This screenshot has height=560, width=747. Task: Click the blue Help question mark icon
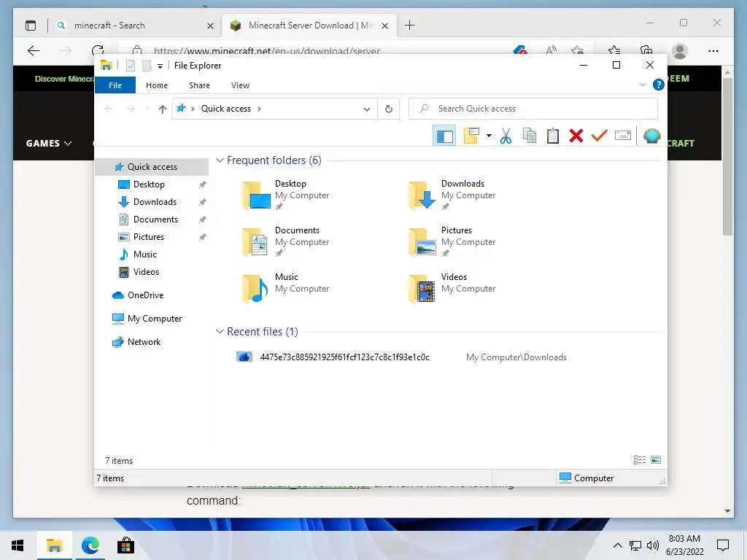659,85
